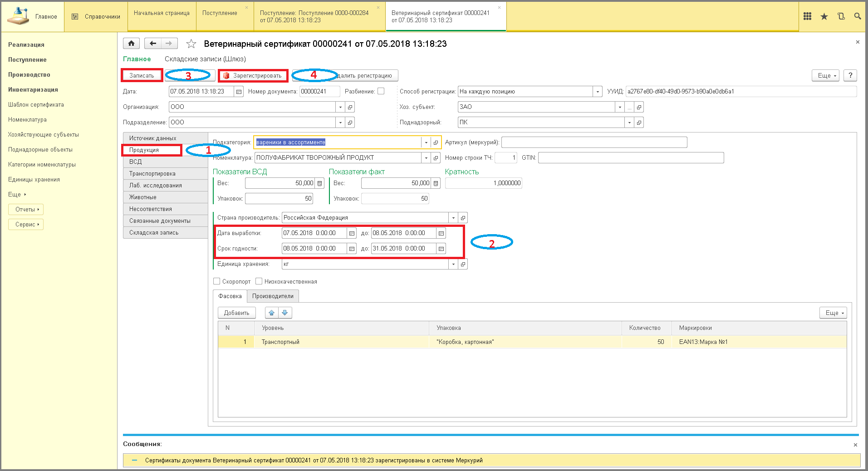The image size is (868, 471).
Task: Add document to favorites with star icon
Action: coord(191,44)
